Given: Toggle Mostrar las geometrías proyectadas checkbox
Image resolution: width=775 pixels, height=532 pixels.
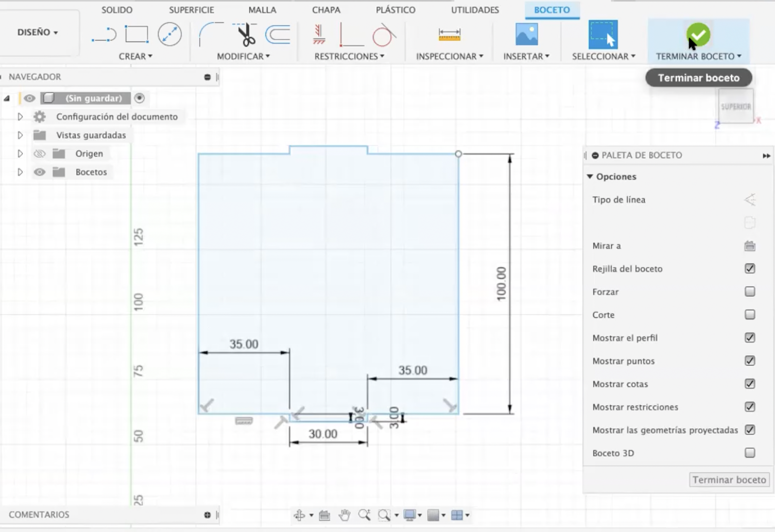Looking at the screenshot, I should (750, 430).
